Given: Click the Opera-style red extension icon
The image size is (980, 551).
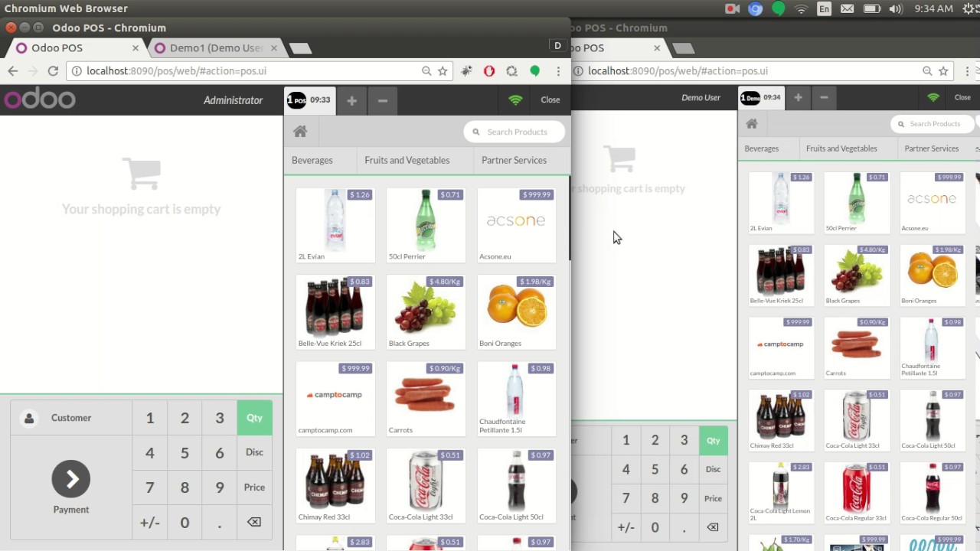Looking at the screenshot, I should click(489, 70).
